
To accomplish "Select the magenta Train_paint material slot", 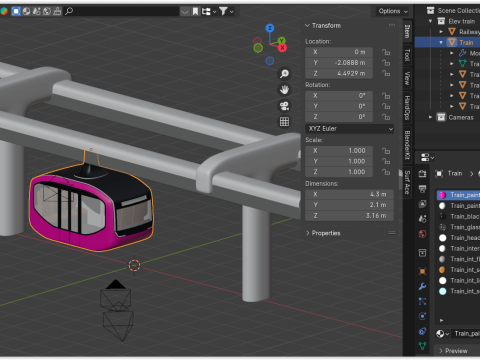I will (x=458, y=195).
